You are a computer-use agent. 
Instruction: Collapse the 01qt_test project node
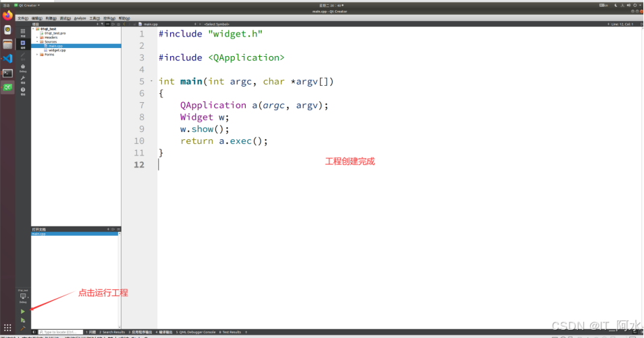(x=34, y=29)
